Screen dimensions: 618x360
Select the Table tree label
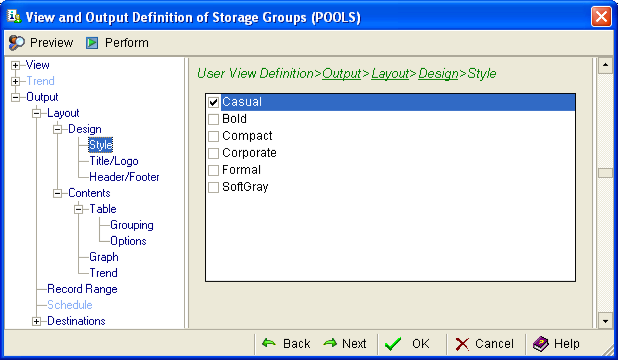coord(103,209)
